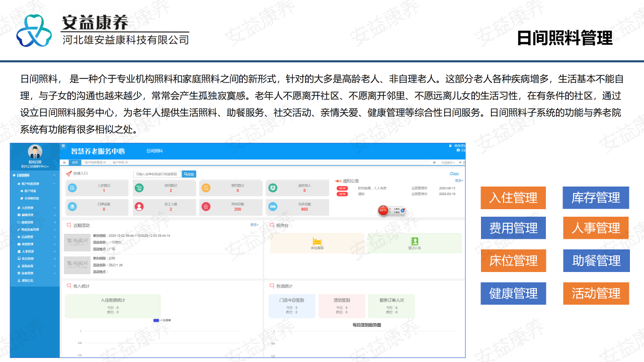Viewport: 644px width, 362px height.
Task: Switch to the 客户档案管理 tab
Action: (x=94, y=162)
